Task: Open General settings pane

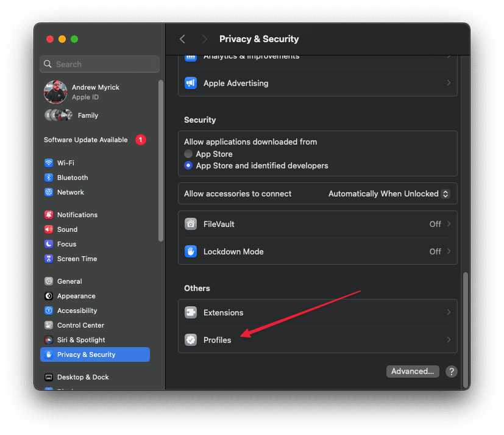Action: pos(95,281)
